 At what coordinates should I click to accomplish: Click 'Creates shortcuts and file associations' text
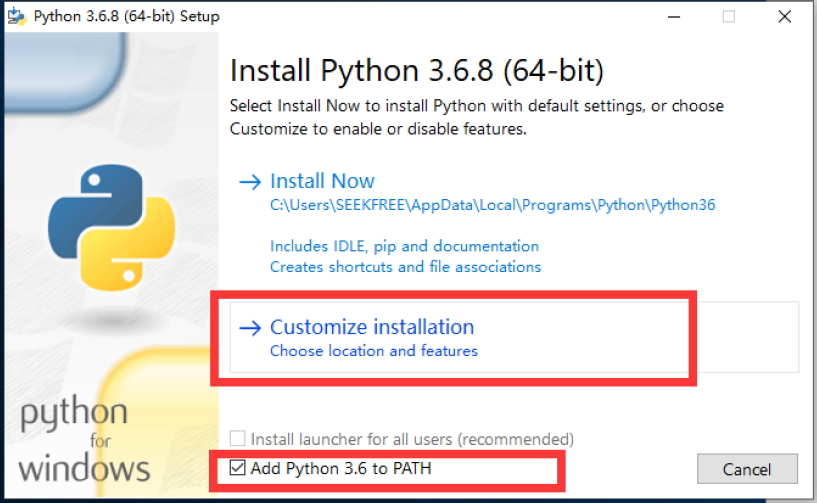[x=405, y=267]
